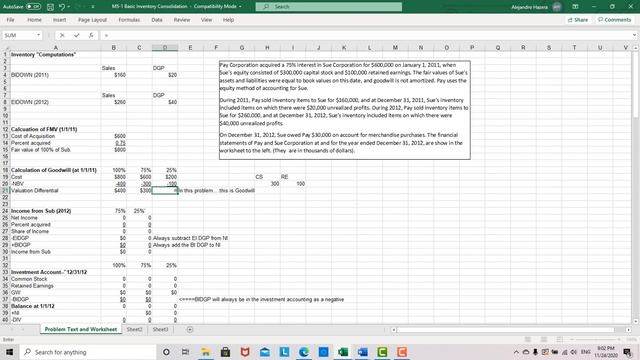Open the Page Layout tab
This screenshot has width=640, height=360.
92,20
